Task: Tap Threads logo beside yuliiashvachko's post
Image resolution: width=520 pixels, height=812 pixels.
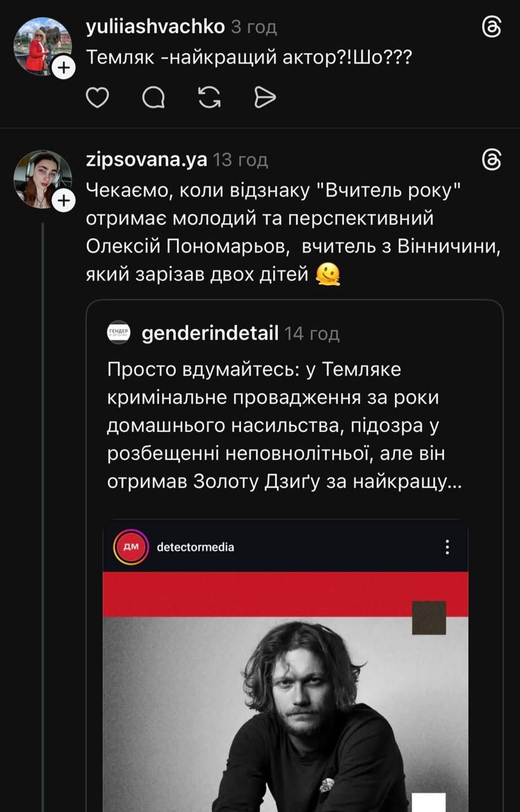Action: click(492, 28)
